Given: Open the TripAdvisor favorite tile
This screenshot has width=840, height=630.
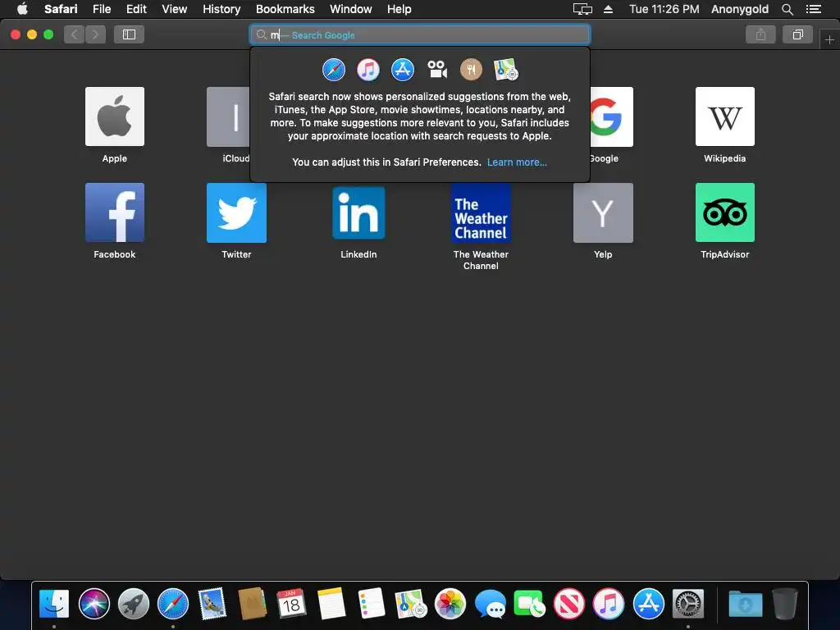Looking at the screenshot, I should (x=725, y=212).
